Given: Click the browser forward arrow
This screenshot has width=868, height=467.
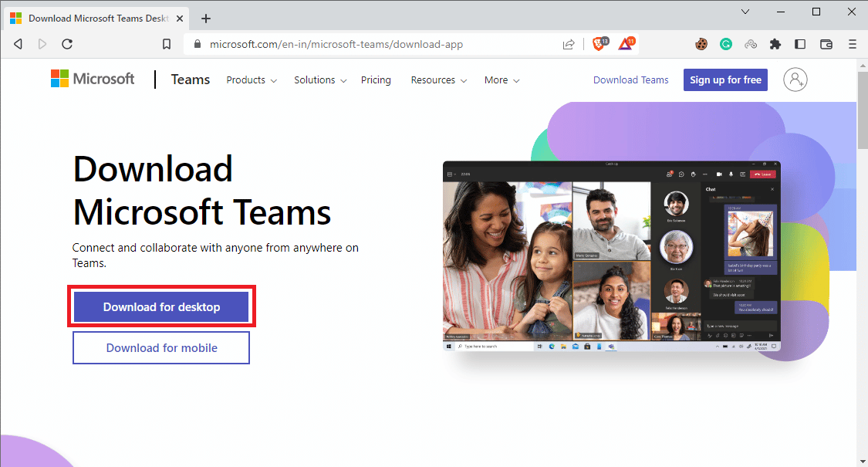Looking at the screenshot, I should click(x=42, y=44).
